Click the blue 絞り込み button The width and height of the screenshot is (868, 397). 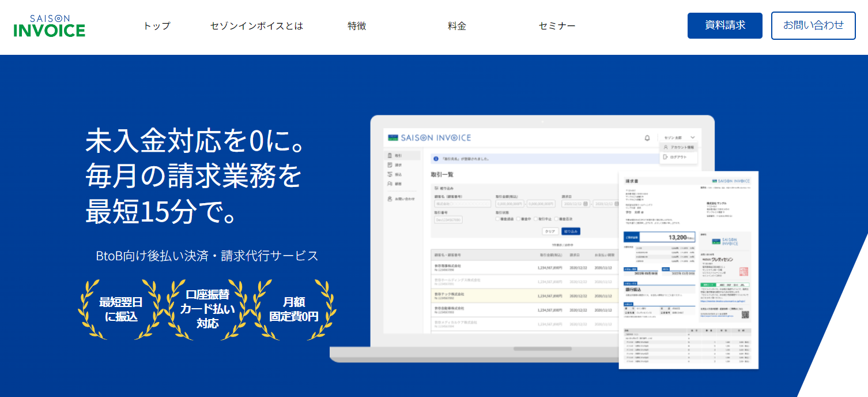570,231
